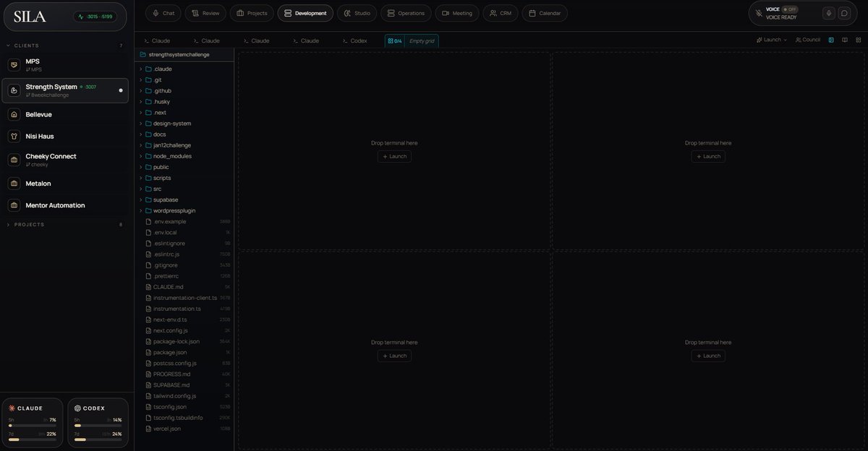Open the Meeting section
This screenshot has height=451, width=868.
[457, 13]
